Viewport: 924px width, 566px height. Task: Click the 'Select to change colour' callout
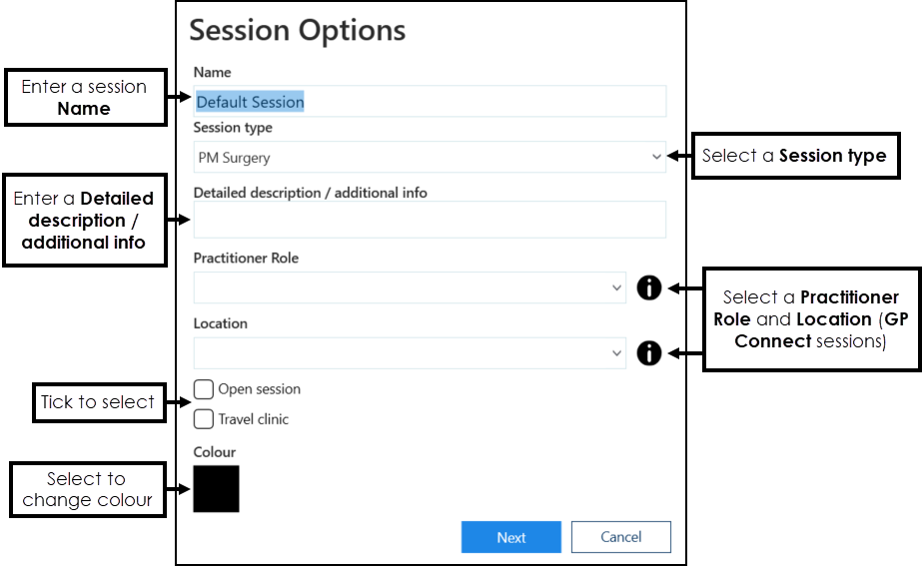click(87, 489)
